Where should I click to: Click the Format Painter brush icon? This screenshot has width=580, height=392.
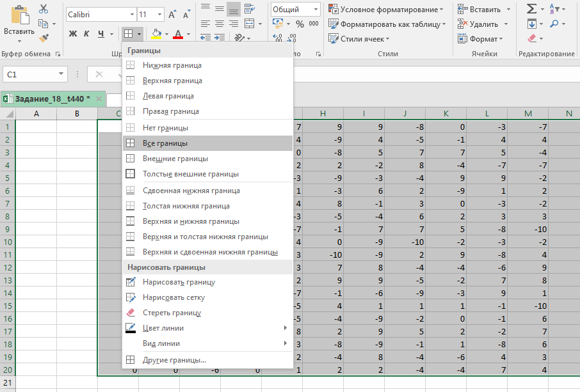point(44,38)
